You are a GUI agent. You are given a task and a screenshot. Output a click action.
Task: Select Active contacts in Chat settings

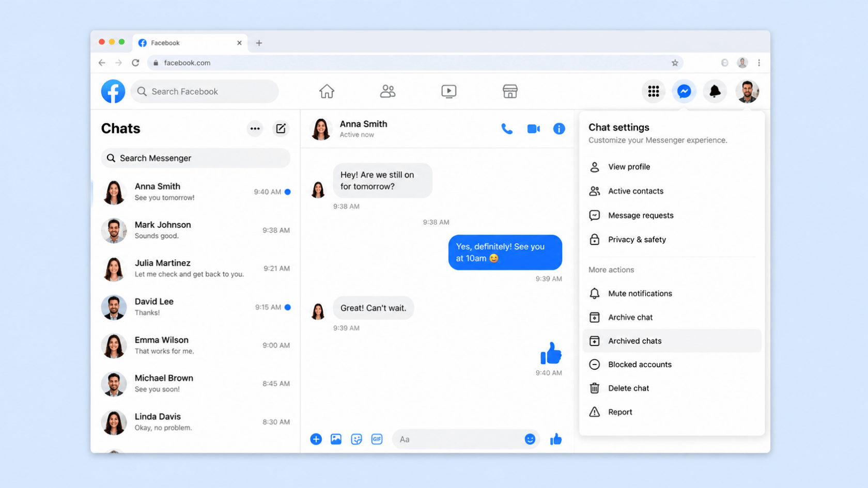pyautogui.click(x=672, y=191)
